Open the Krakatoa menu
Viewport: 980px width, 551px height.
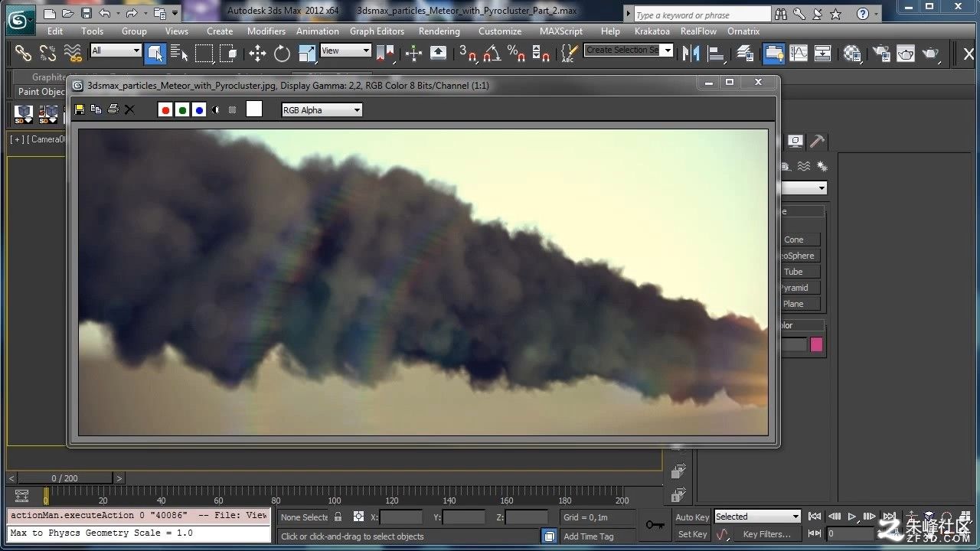[x=652, y=31]
